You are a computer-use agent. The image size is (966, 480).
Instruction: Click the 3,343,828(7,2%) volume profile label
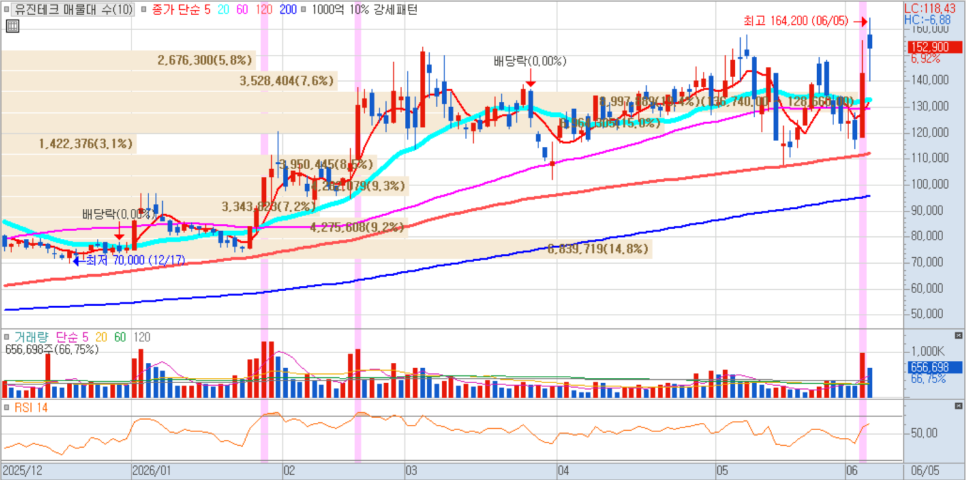(269, 206)
